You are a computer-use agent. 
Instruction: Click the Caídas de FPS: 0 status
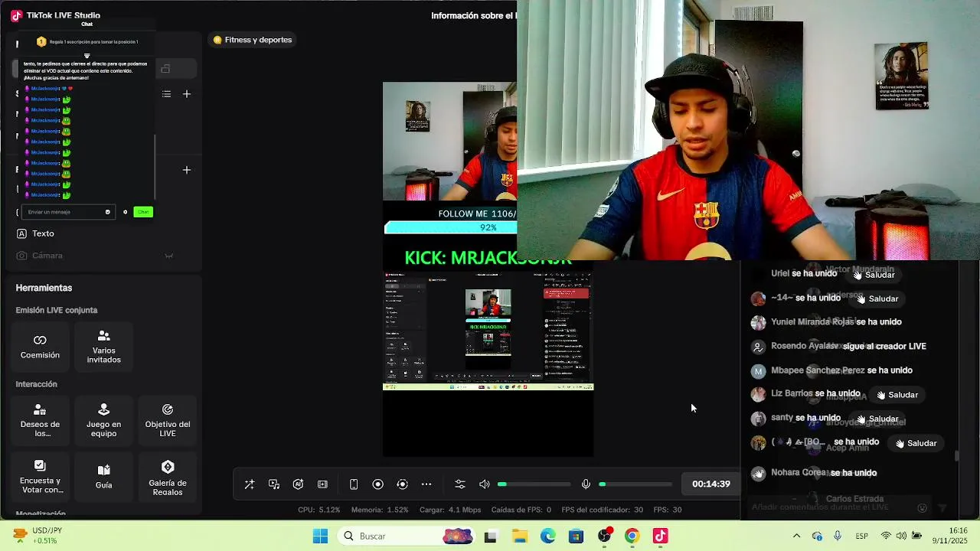click(x=521, y=510)
